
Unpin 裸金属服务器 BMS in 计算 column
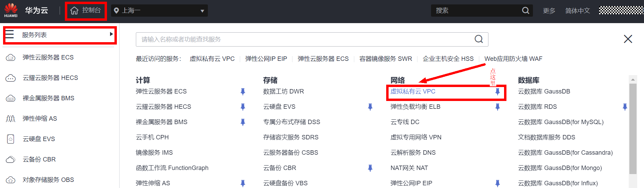[x=243, y=122]
